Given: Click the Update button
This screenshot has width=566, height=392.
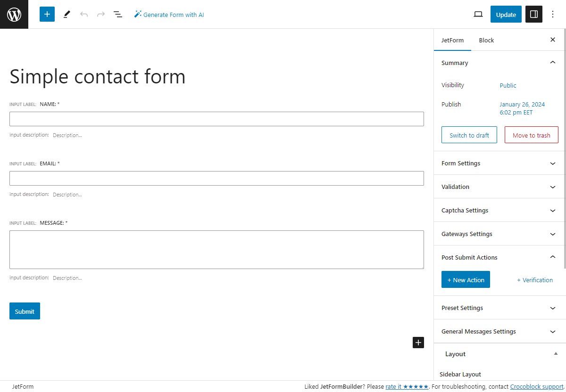Looking at the screenshot, I should 506,14.
